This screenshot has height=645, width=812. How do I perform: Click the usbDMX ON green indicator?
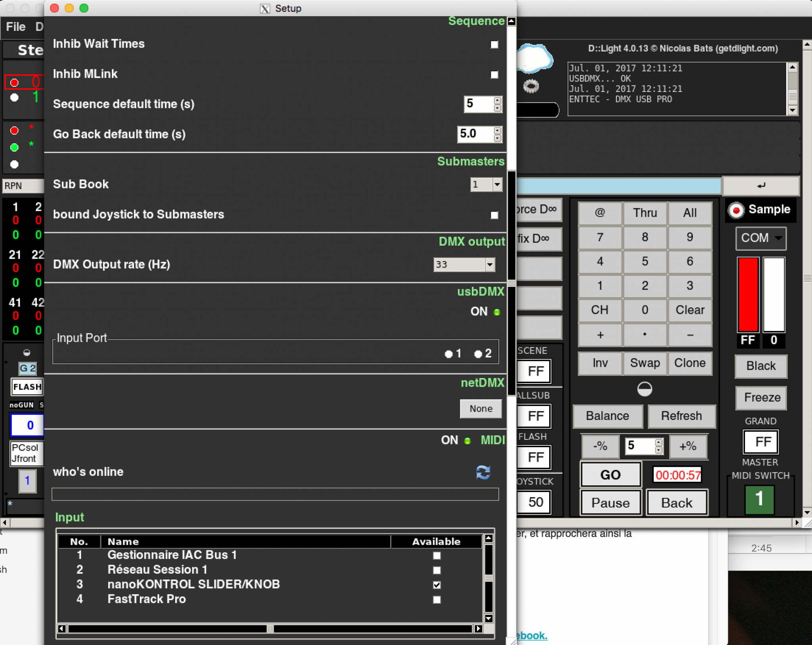(497, 312)
